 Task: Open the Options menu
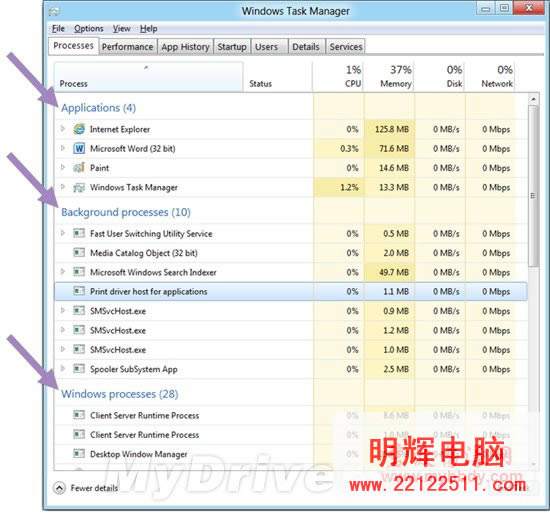tap(89, 29)
